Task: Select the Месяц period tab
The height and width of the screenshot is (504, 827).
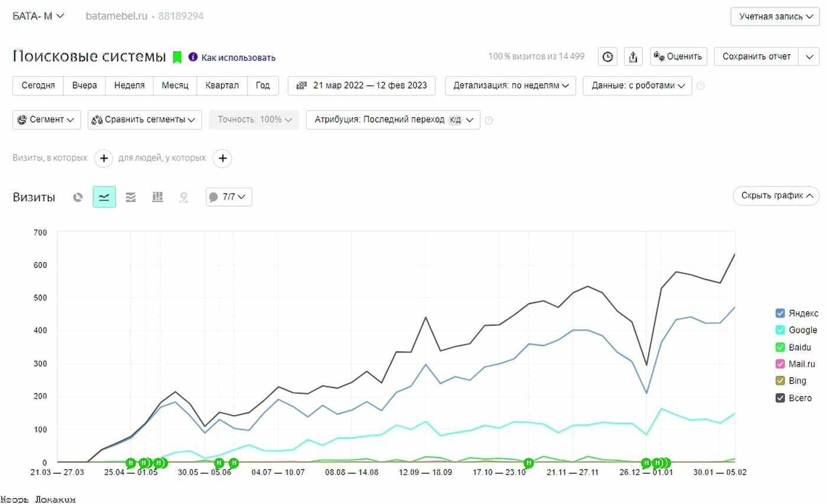Action: (x=175, y=86)
